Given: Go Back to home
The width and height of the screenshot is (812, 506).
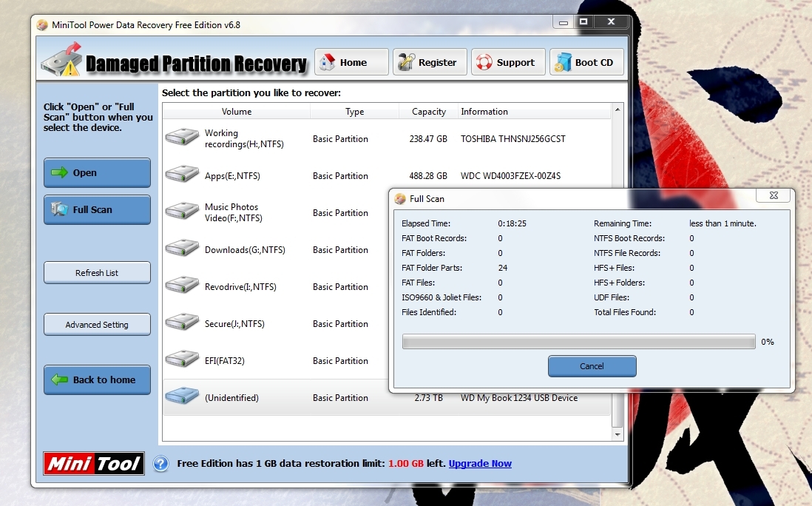Looking at the screenshot, I should [98, 379].
